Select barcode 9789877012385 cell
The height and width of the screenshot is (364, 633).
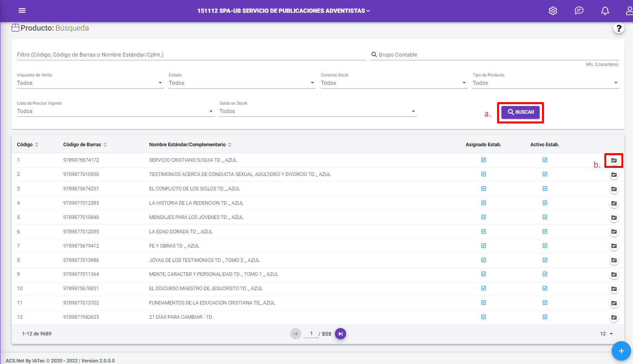click(x=81, y=203)
